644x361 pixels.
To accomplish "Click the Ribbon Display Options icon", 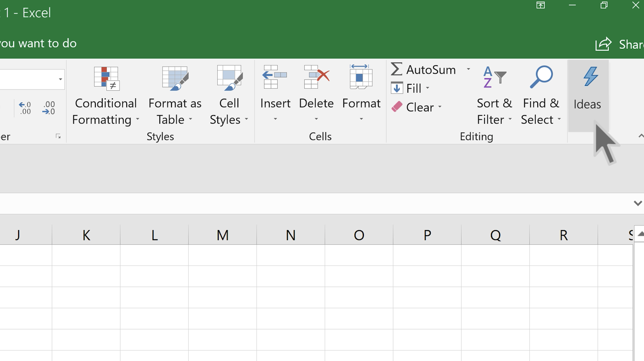I will tap(541, 5).
